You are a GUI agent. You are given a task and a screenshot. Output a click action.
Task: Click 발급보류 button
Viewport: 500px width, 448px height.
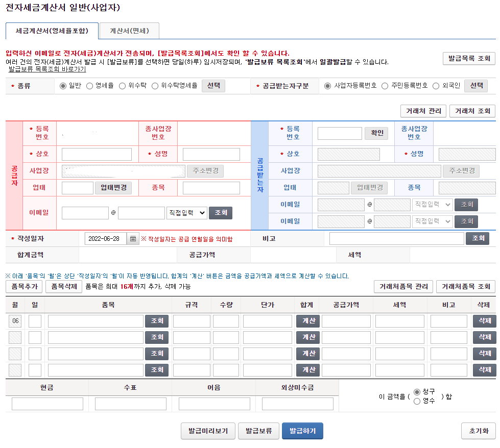(x=258, y=431)
